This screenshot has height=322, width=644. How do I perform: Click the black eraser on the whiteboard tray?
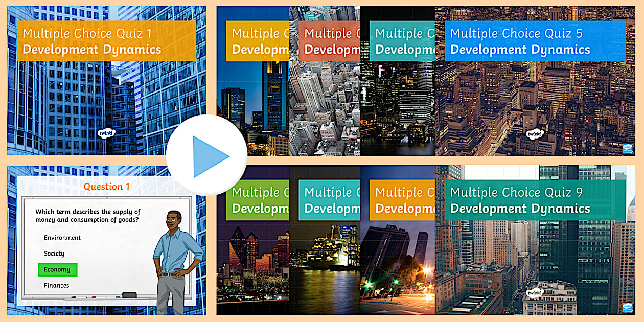130,295
